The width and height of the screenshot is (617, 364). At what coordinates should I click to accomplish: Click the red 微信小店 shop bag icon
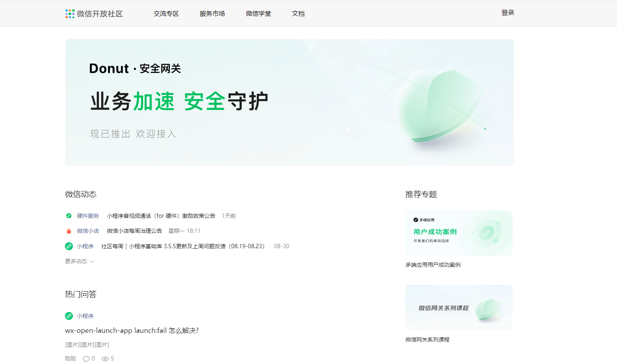point(69,231)
